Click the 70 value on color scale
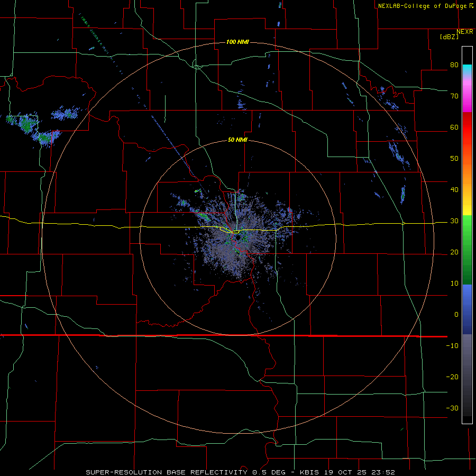 pos(454,96)
